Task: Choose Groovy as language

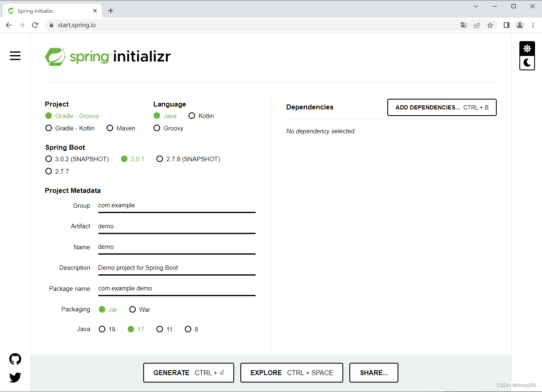Action: (x=168, y=128)
